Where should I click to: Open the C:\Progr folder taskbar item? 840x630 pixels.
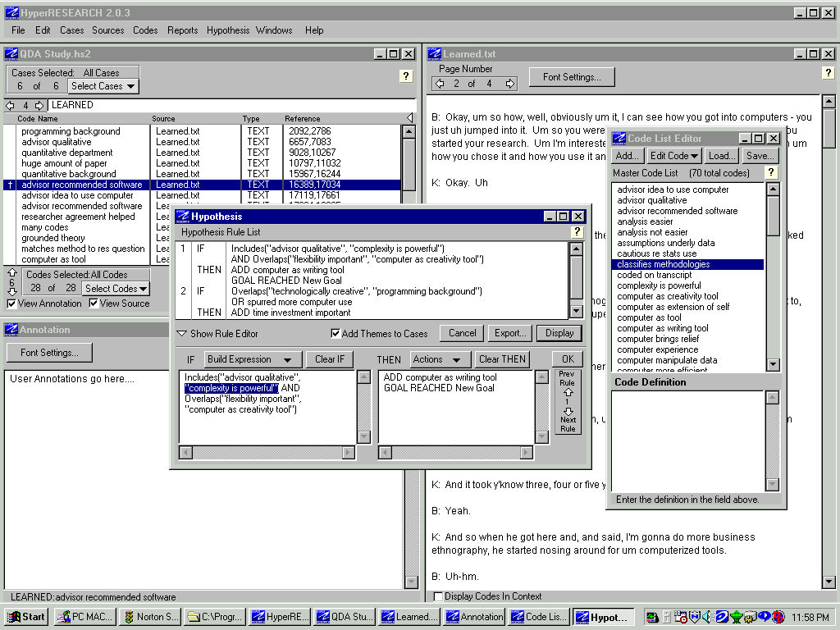click(x=216, y=617)
